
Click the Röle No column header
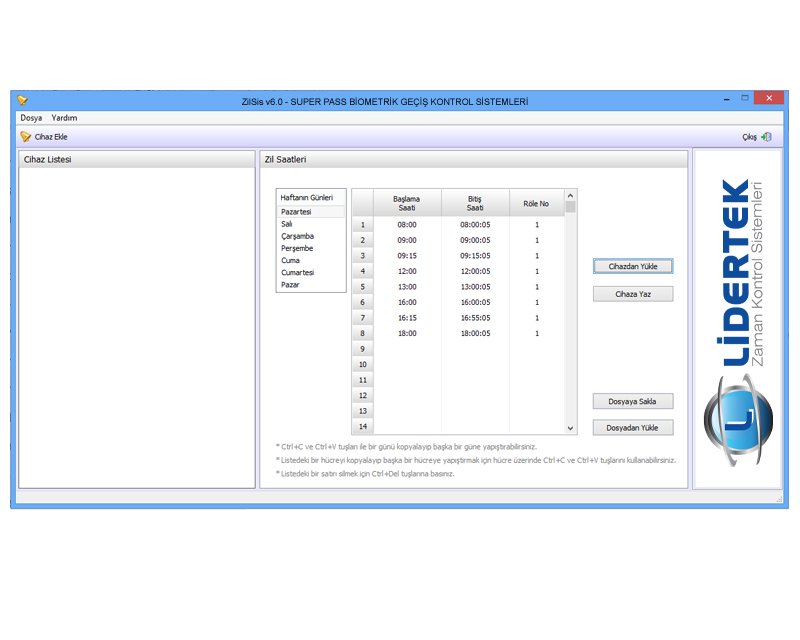coord(536,203)
